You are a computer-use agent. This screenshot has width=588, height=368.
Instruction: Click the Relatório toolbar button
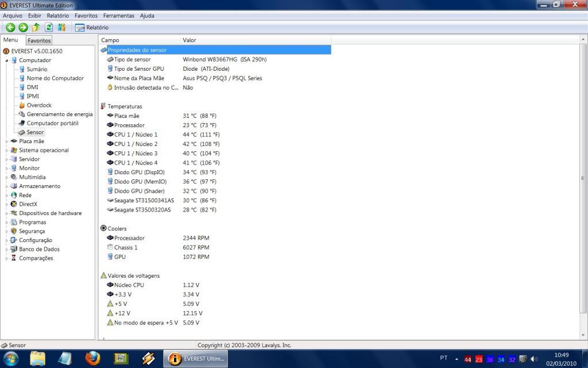(92, 28)
